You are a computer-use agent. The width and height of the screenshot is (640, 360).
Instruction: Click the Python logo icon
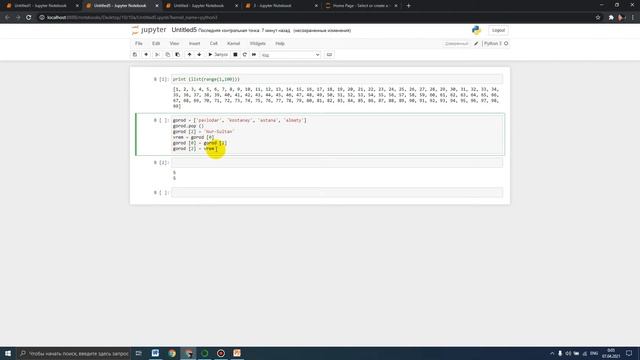pyautogui.click(x=476, y=30)
